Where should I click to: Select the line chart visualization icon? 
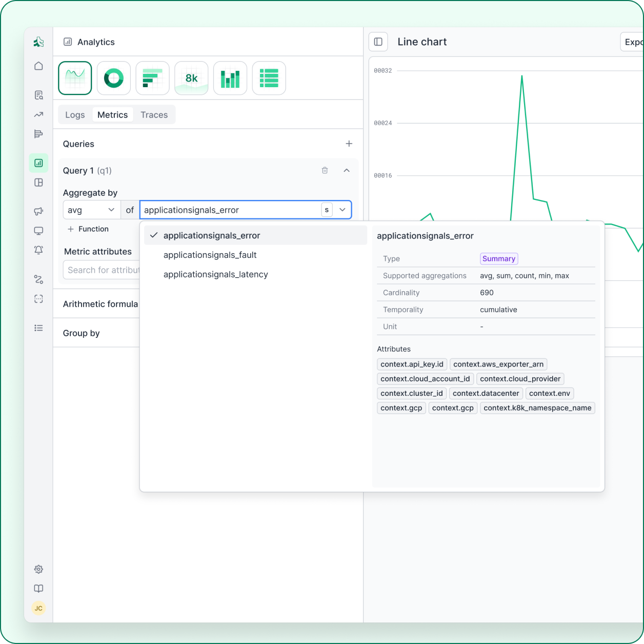(x=75, y=78)
